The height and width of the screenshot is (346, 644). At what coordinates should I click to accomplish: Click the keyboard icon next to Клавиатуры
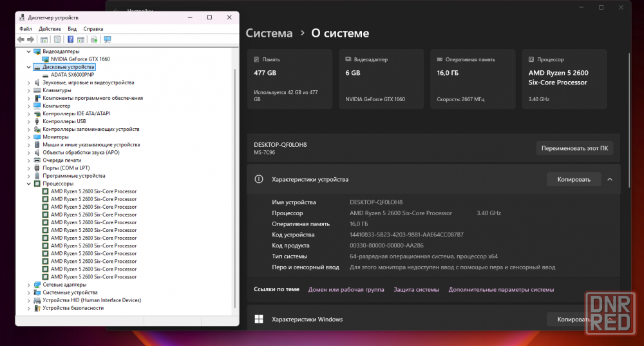(37, 90)
